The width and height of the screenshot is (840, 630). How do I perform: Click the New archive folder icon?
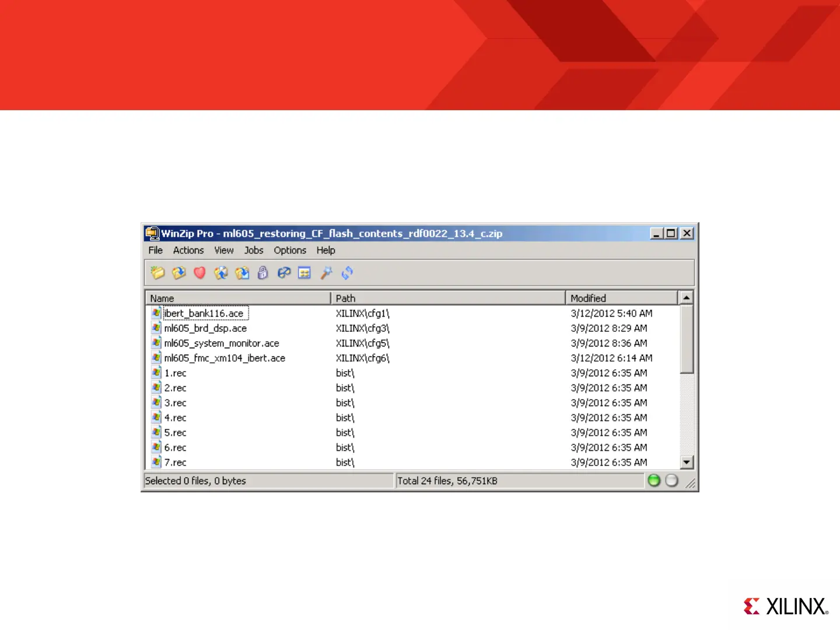tap(157, 272)
